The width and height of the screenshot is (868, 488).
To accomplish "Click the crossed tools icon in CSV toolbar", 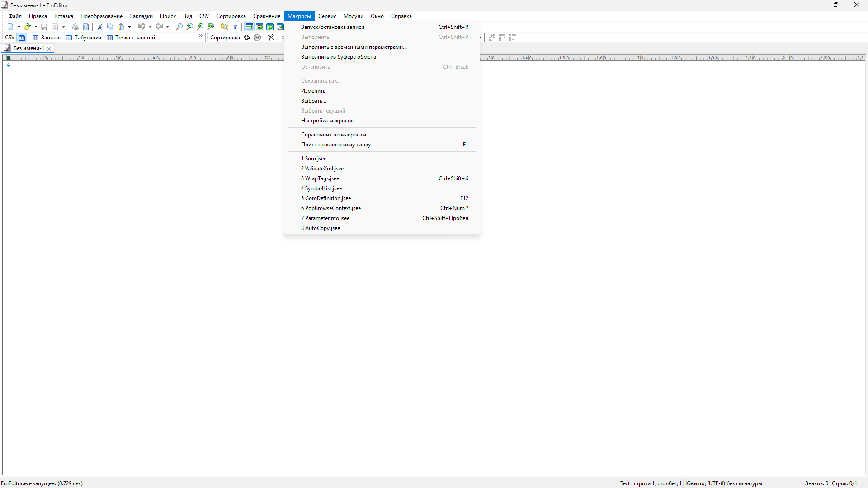I will point(271,38).
